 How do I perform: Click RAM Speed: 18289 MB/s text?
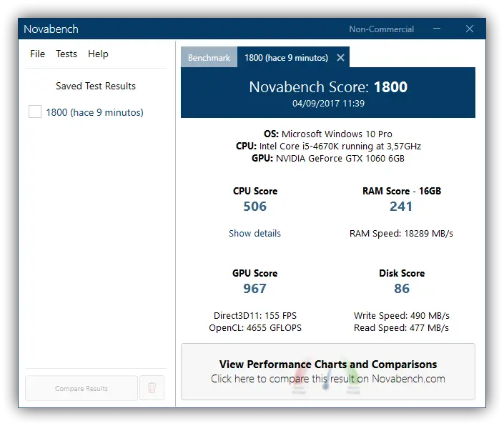401,233
